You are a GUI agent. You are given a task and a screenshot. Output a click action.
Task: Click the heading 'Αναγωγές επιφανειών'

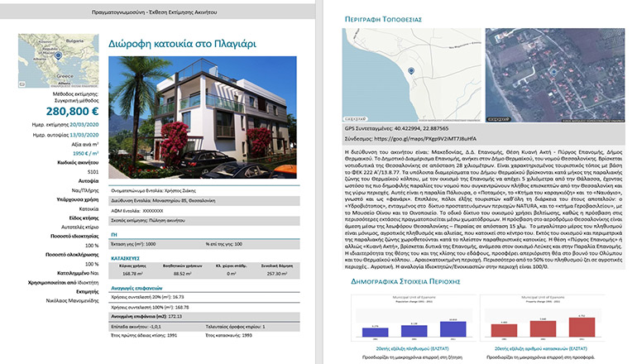pyautogui.click(x=136, y=288)
